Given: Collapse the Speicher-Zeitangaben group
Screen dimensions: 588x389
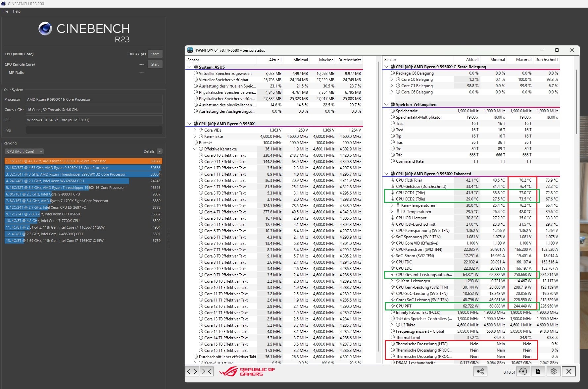Looking at the screenshot, I should [x=386, y=104].
